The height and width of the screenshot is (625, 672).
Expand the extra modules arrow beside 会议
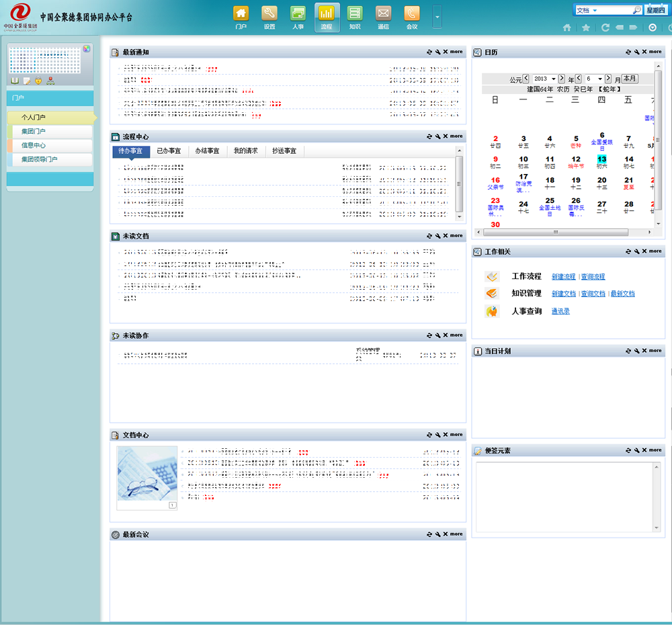coord(437,17)
